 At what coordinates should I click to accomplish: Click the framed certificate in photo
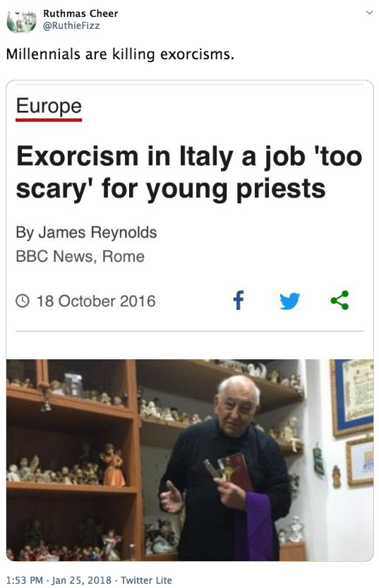point(352,397)
